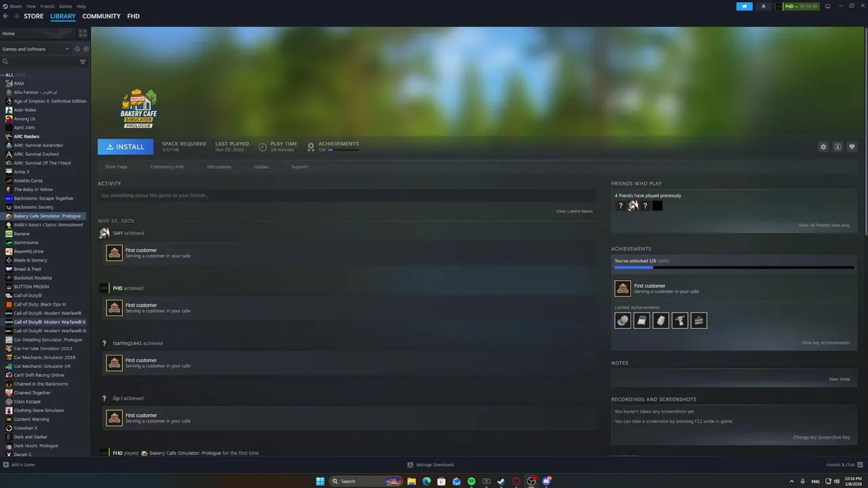Open Spotify from the taskbar
Viewport: 868px width, 488px height.
(471, 481)
